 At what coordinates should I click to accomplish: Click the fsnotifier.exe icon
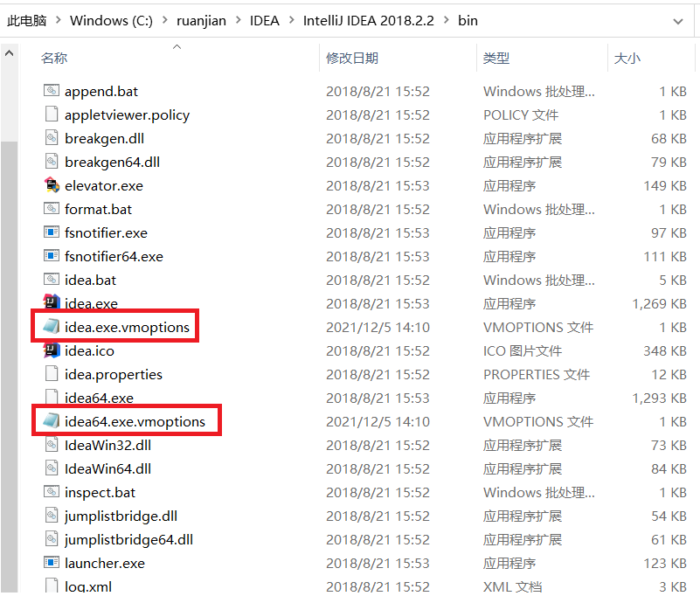[52, 232]
